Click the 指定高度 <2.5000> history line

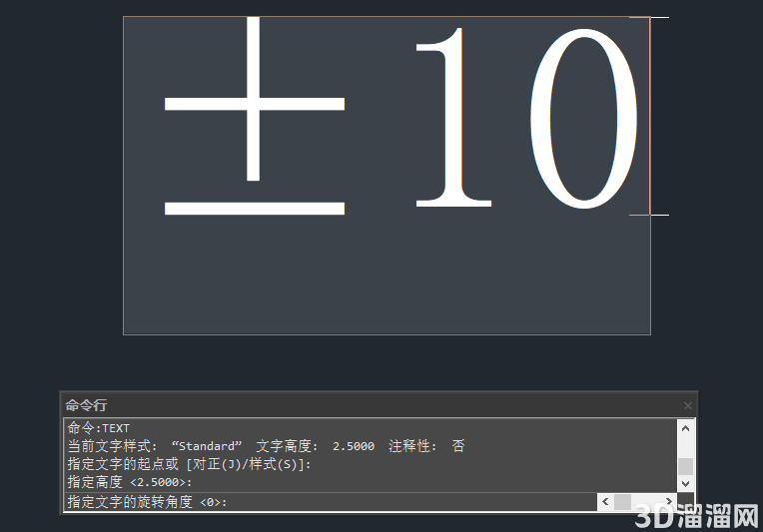pos(130,482)
